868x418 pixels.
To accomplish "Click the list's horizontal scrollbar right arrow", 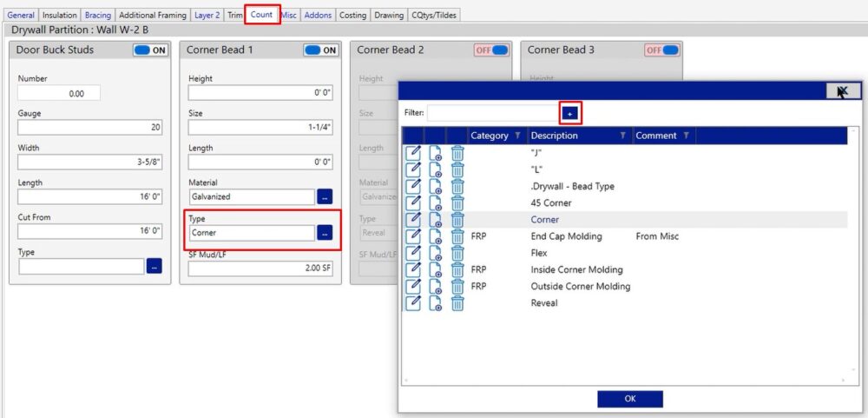I will [841, 381].
